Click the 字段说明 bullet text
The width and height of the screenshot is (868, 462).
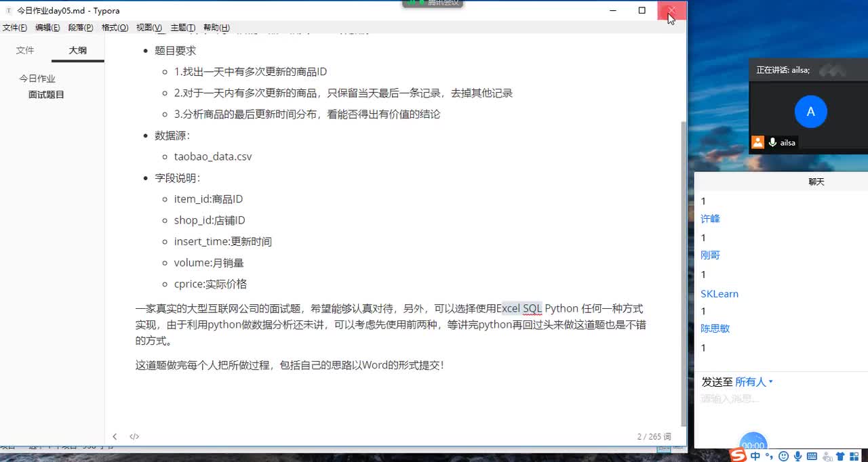click(x=178, y=178)
